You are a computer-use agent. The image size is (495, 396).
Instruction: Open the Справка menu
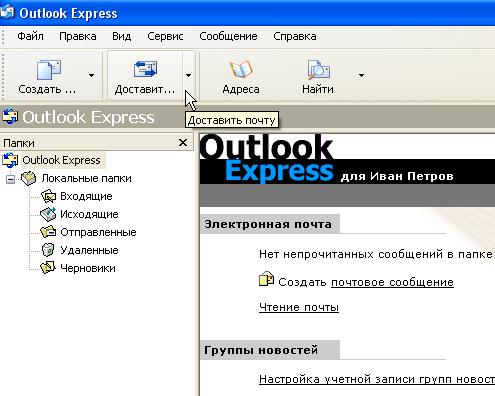(x=295, y=36)
